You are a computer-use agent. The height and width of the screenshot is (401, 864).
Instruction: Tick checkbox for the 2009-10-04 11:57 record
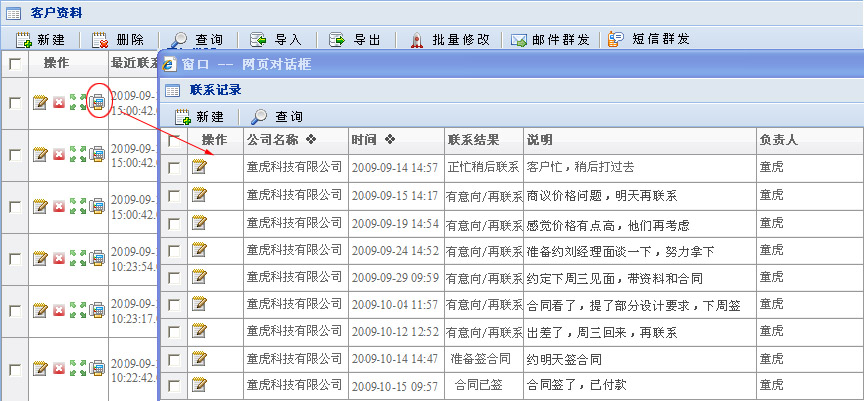point(175,304)
